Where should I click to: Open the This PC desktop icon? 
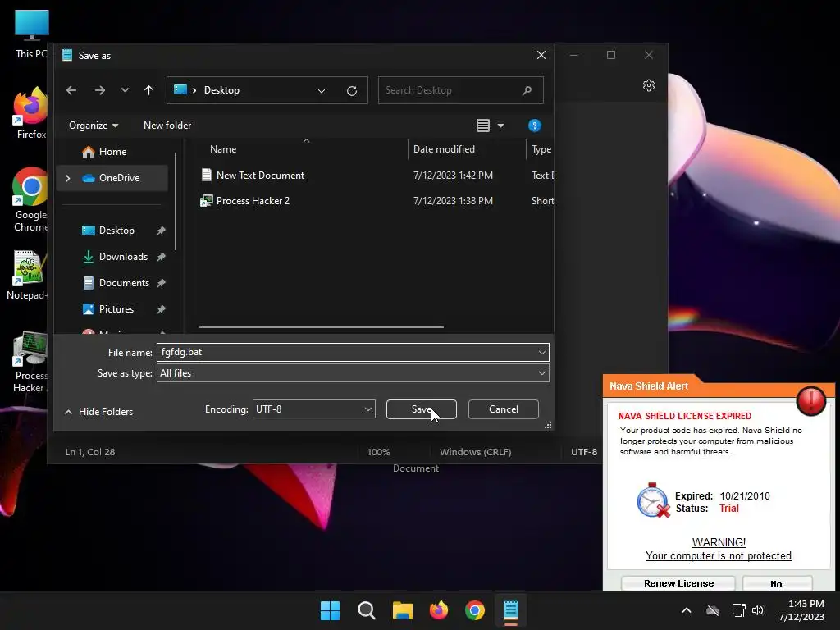(32, 33)
